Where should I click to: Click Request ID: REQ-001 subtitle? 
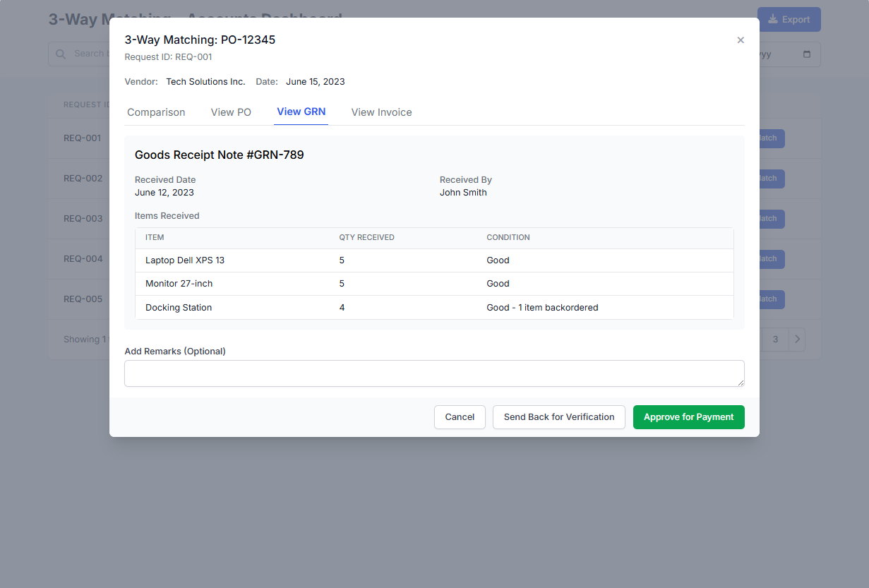169,57
